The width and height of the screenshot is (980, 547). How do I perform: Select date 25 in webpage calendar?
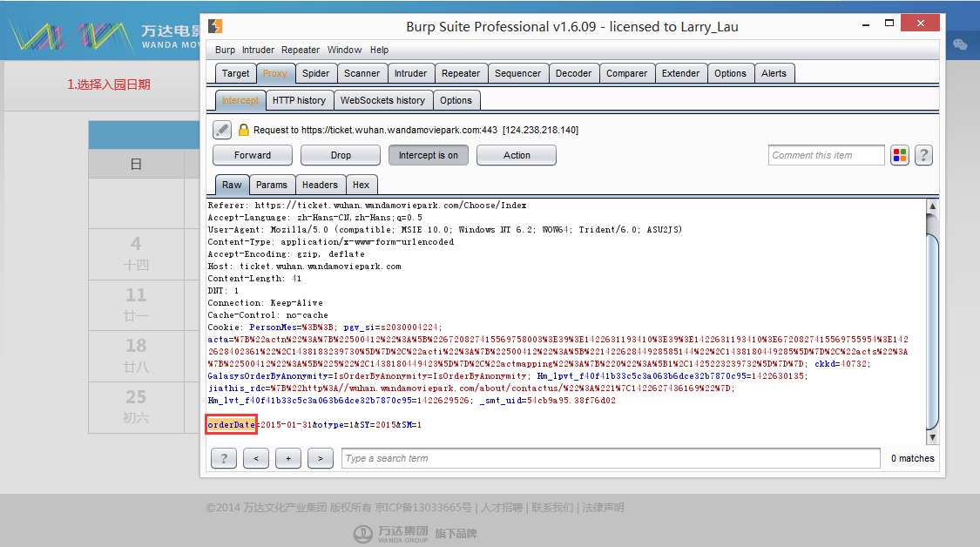(x=136, y=407)
